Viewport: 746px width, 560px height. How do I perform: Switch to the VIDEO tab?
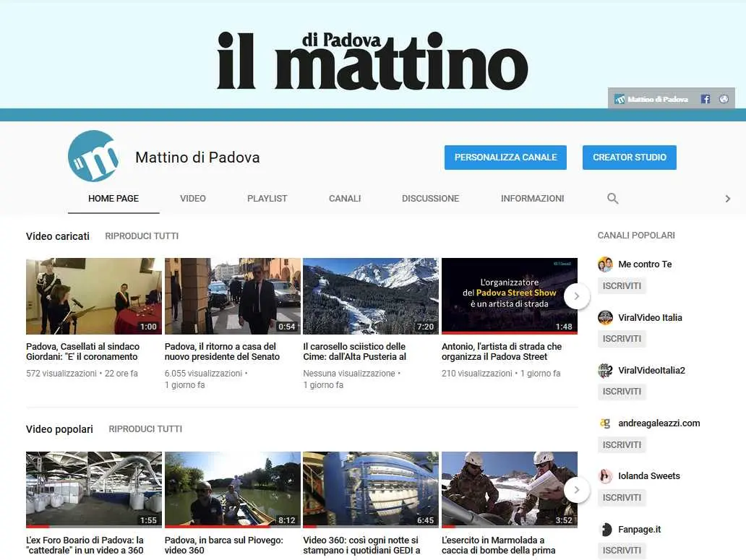coord(193,198)
